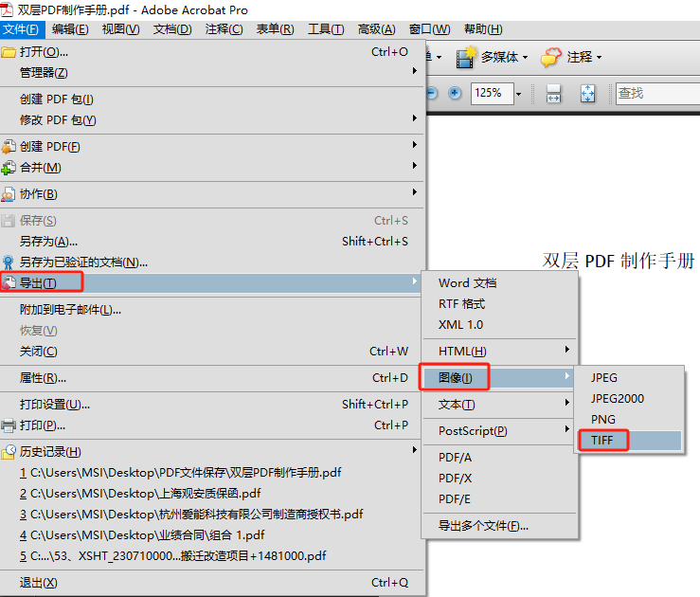Open the 注释(C) menu

click(x=224, y=29)
